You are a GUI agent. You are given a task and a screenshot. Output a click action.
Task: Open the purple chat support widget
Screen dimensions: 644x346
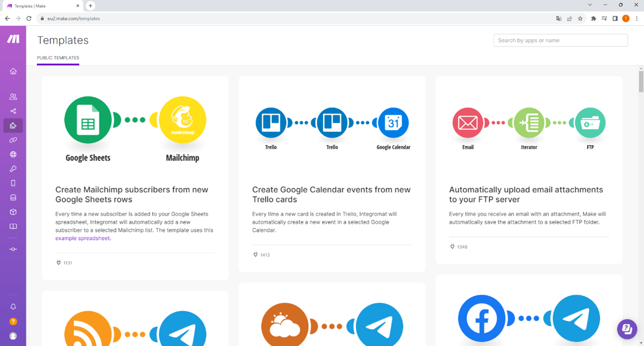(627, 329)
